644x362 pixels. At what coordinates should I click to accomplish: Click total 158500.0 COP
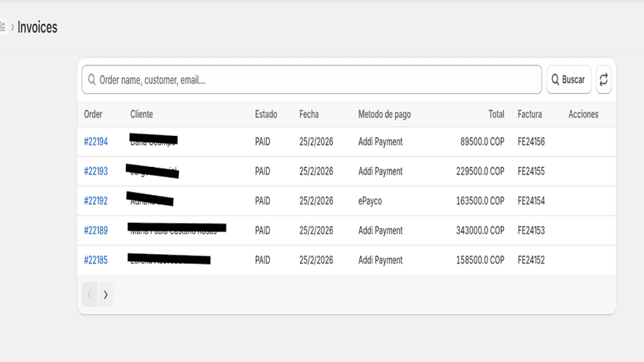point(480,259)
